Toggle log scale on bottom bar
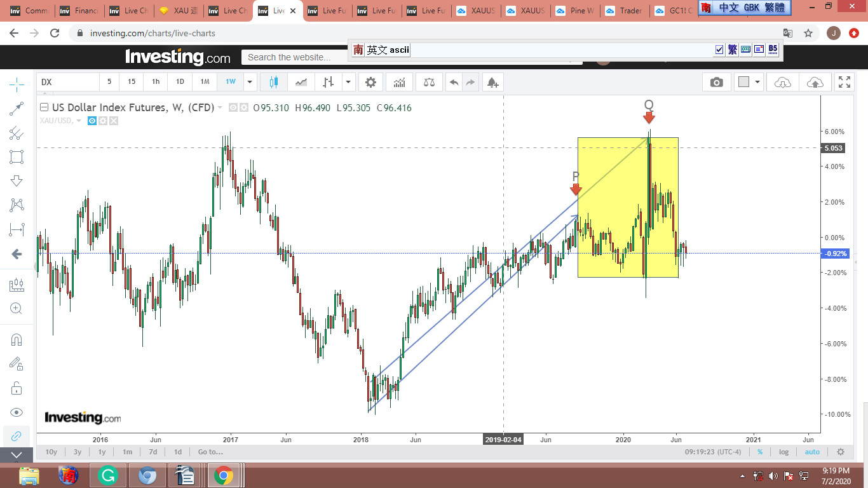 click(783, 452)
